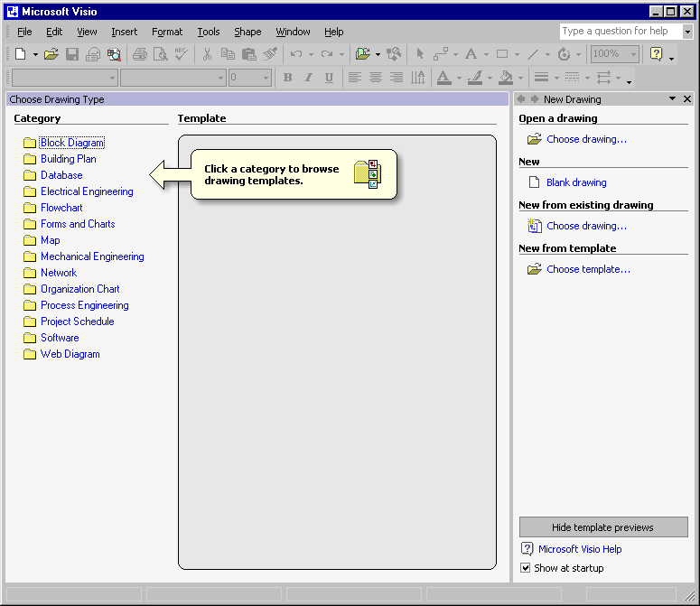The image size is (700, 606).
Task: Click Hide template previews button
Action: (x=603, y=527)
